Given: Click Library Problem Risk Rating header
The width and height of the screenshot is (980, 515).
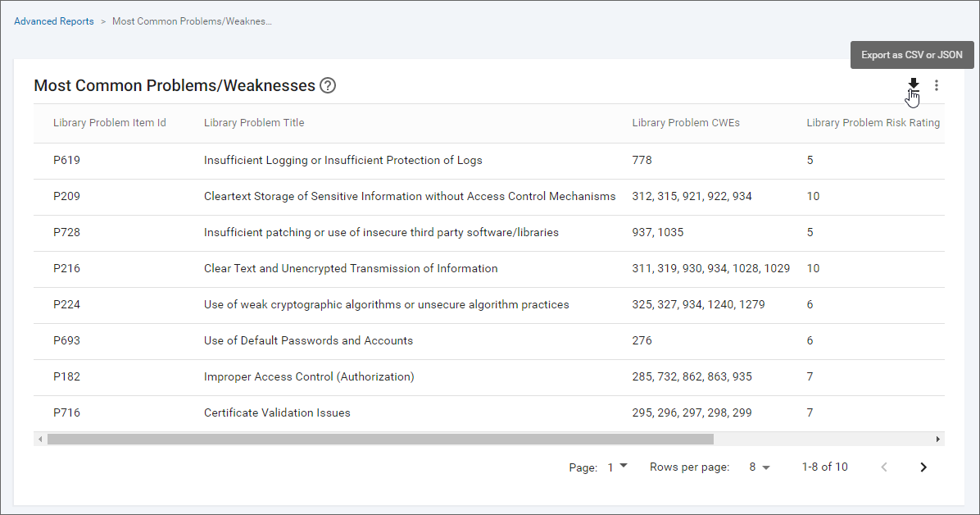Looking at the screenshot, I should [x=873, y=123].
